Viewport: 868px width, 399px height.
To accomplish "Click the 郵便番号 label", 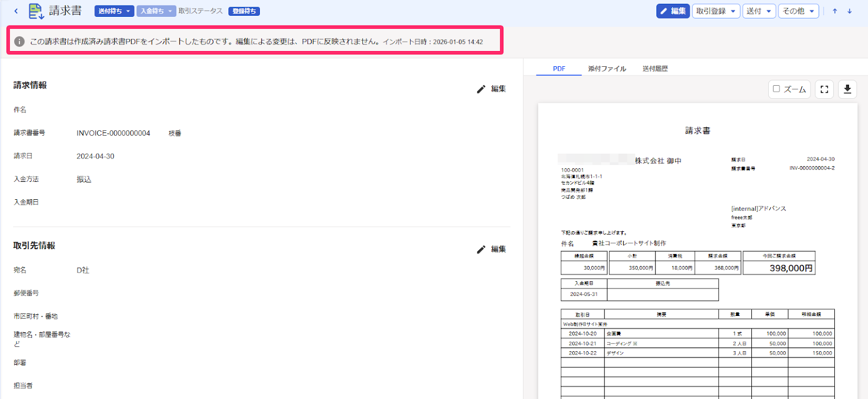I will (26, 293).
